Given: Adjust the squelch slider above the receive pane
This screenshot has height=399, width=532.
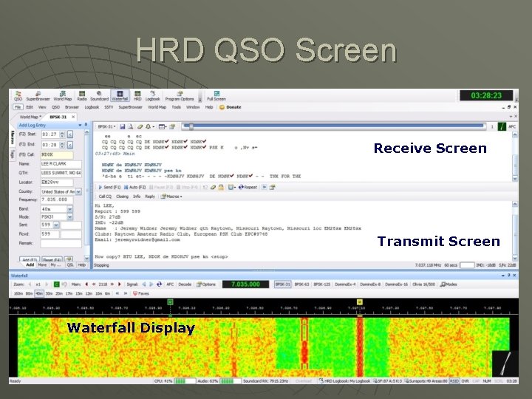Looking at the screenshot, I should tap(333, 126).
